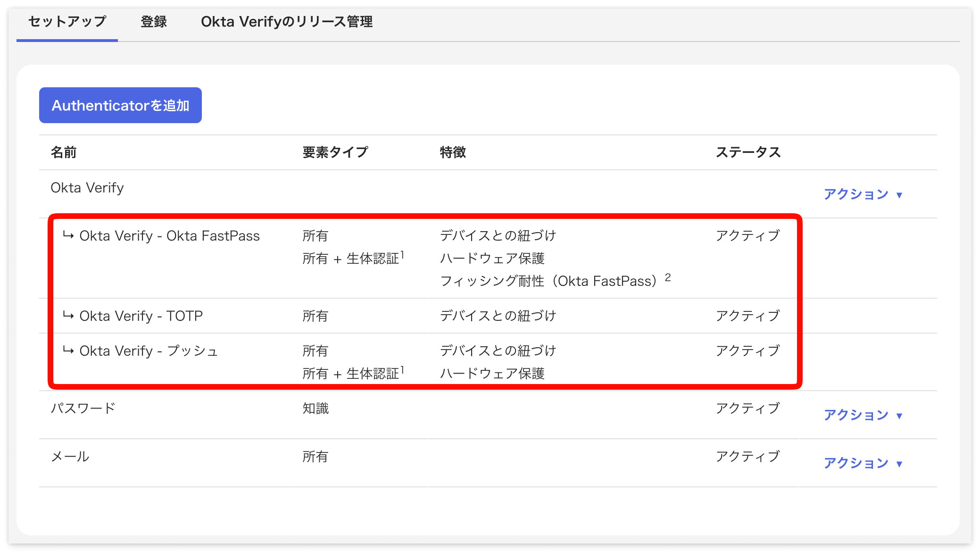
Task: Switch to the セットアップ tab
Action: click(67, 22)
